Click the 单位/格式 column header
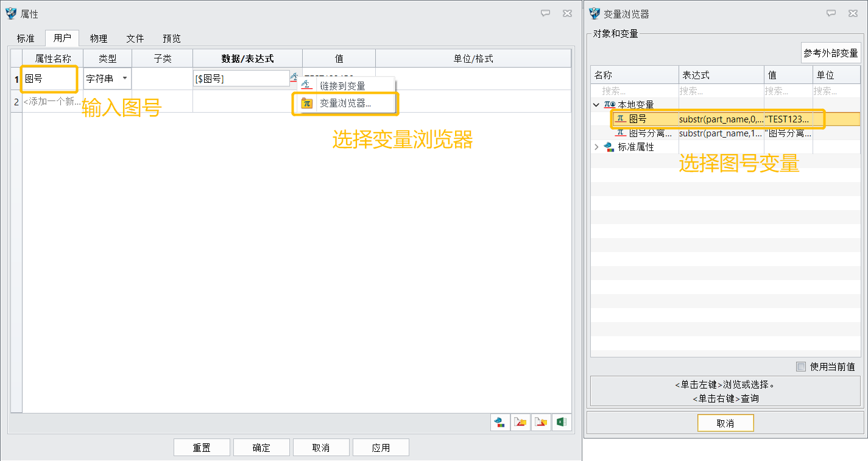Image resolution: width=868 pixels, height=461 pixels. (x=473, y=58)
